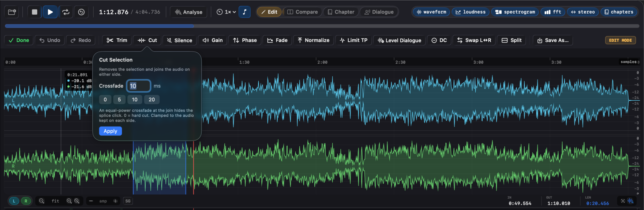Seek using the playback progress bar
Viewport: 644px width, 210px height.
click(x=322, y=26)
